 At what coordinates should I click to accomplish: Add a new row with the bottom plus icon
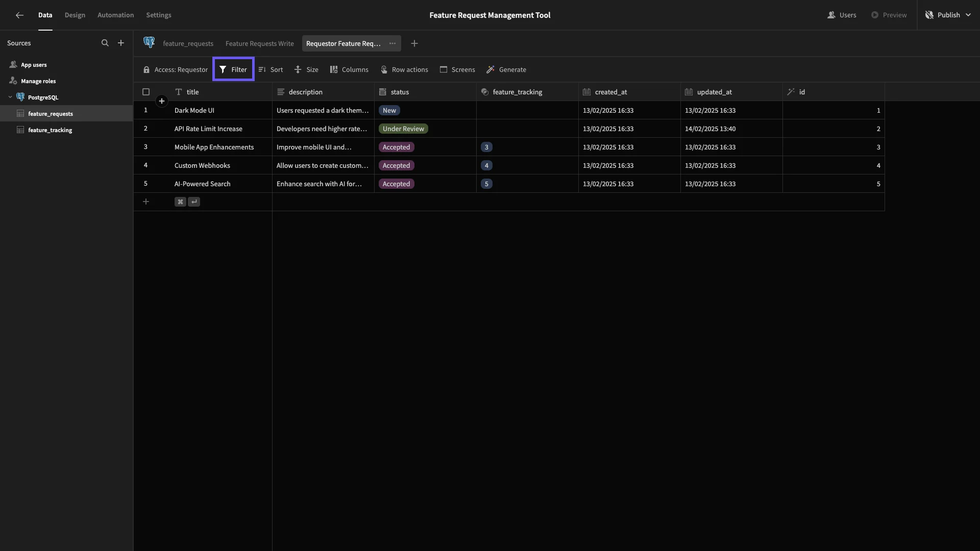click(x=146, y=202)
